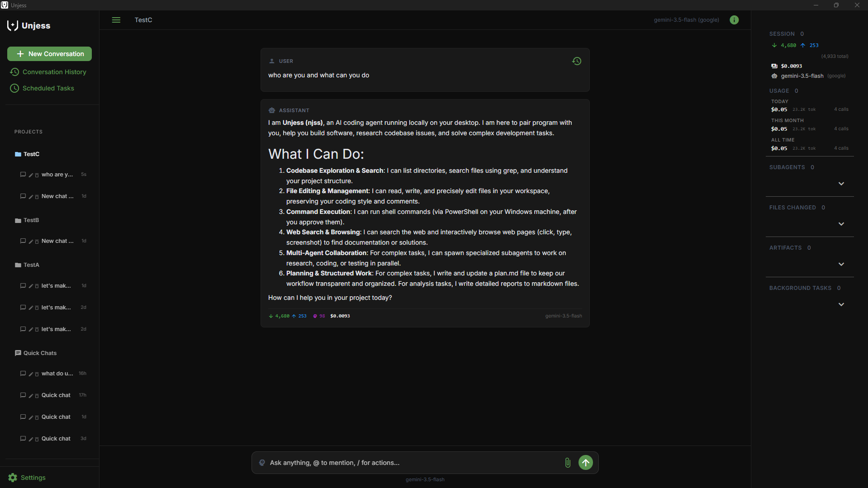This screenshot has height=488, width=868.
Task: Expand the Background Tasks panel chevron
Action: tap(841, 304)
